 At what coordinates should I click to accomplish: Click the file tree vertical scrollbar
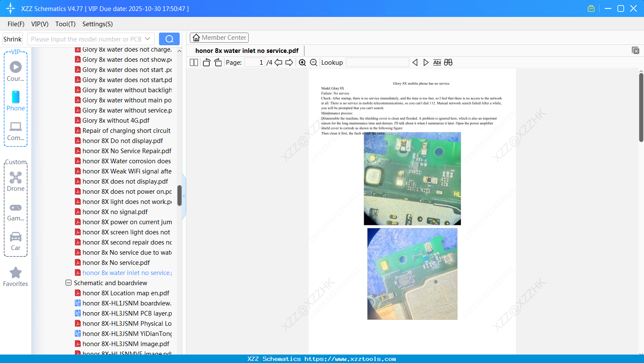tap(179, 195)
